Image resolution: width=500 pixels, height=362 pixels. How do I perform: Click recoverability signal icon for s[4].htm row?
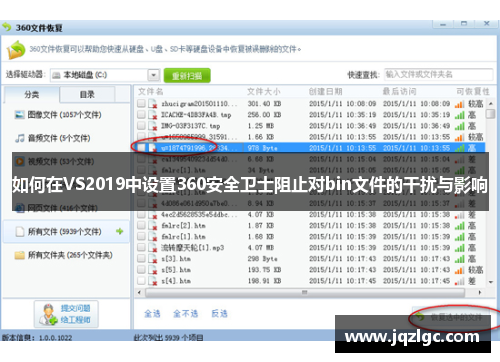pyautogui.click(x=459, y=281)
